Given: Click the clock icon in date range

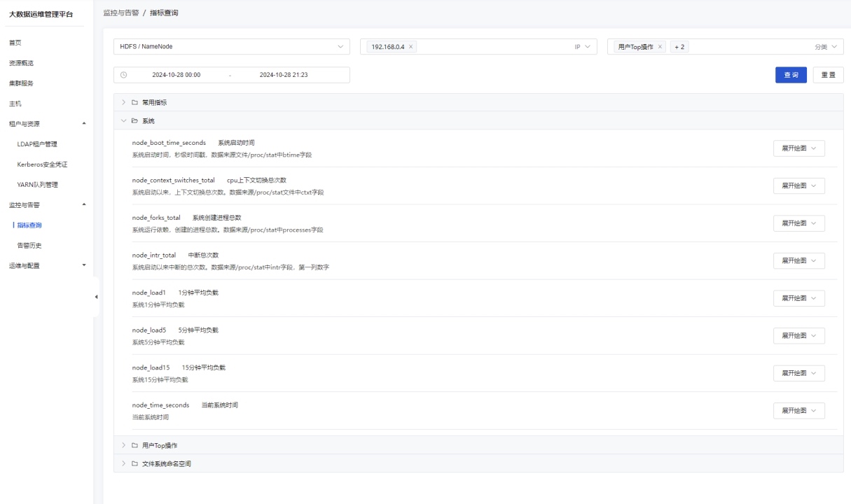Looking at the screenshot, I should point(124,75).
